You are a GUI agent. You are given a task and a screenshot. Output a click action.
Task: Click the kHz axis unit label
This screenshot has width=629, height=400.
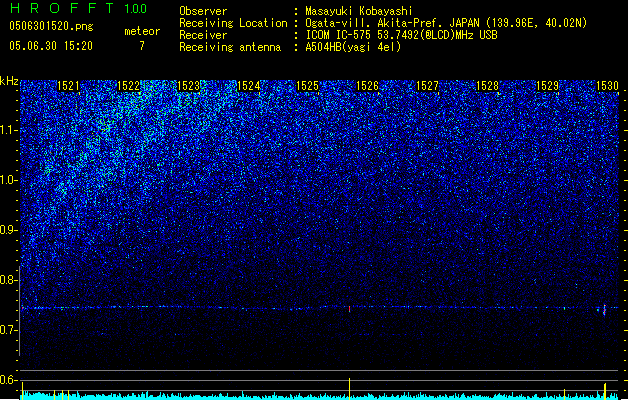click(9, 81)
